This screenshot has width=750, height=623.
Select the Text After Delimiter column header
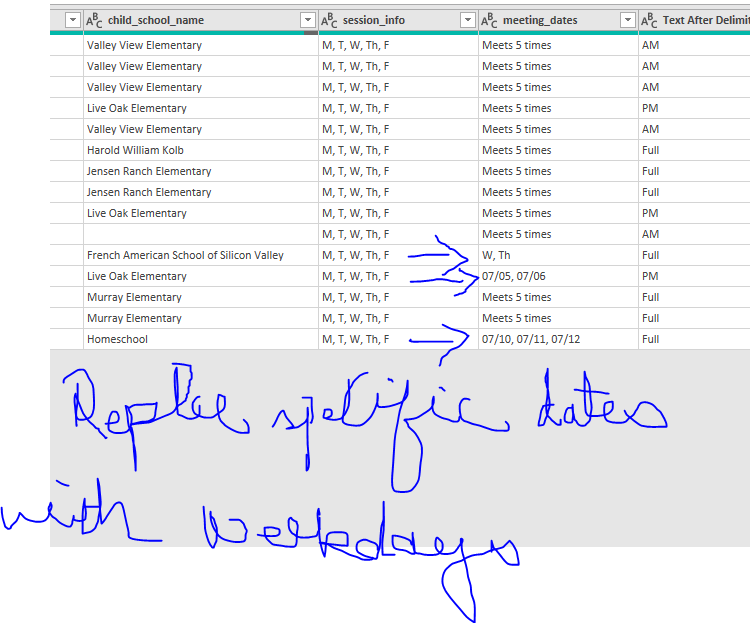click(x=694, y=20)
